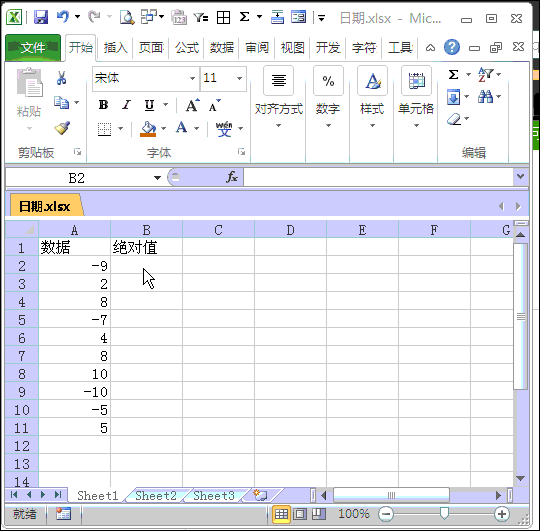
Task: Expand the formula bar chevron
Action: coord(520,177)
